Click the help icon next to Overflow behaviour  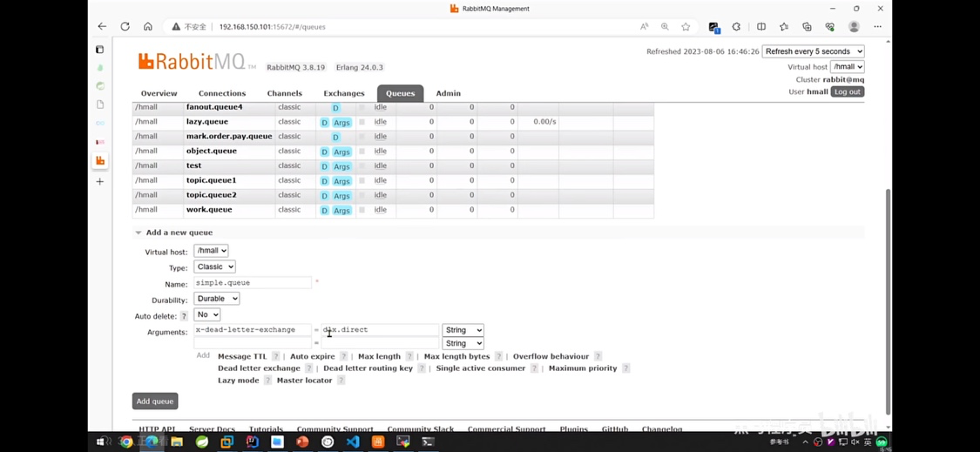click(x=598, y=356)
